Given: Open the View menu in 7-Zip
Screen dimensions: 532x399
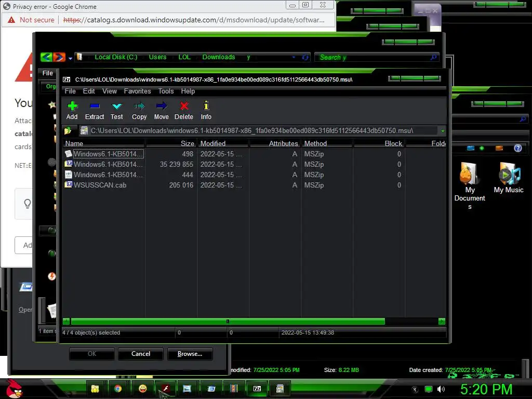Looking at the screenshot, I should click(x=110, y=91).
